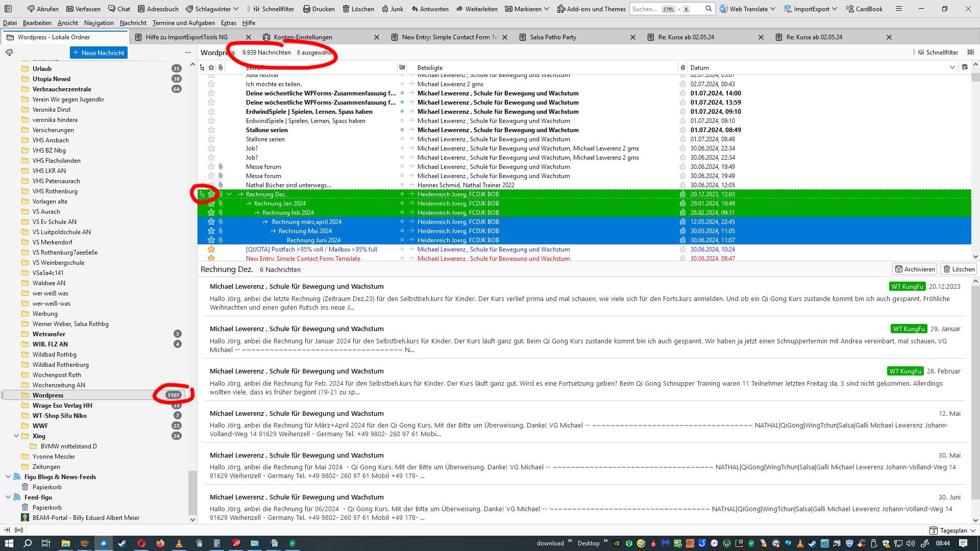Click the Neue Nachricht button
Image resolution: width=980 pixels, height=551 pixels.
pyautogui.click(x=99, y=53)
